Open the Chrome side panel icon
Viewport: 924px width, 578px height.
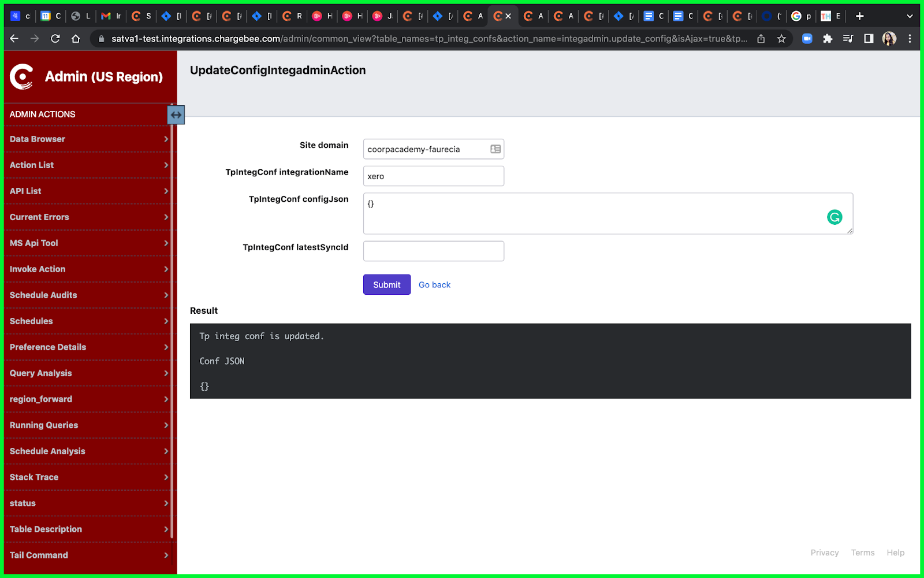pyautogui.click(x=868, y=39)
